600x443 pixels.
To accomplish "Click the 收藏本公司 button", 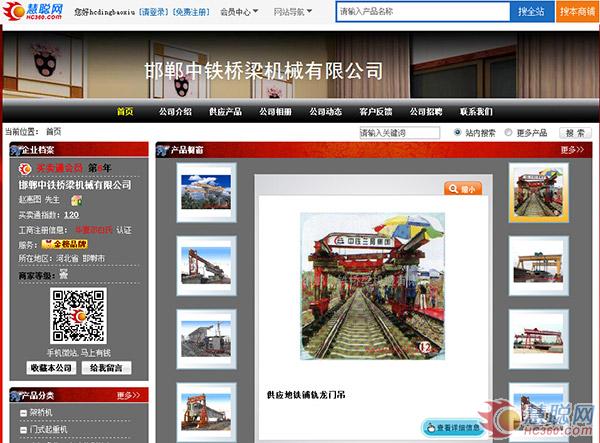I will tap(51, 368).
